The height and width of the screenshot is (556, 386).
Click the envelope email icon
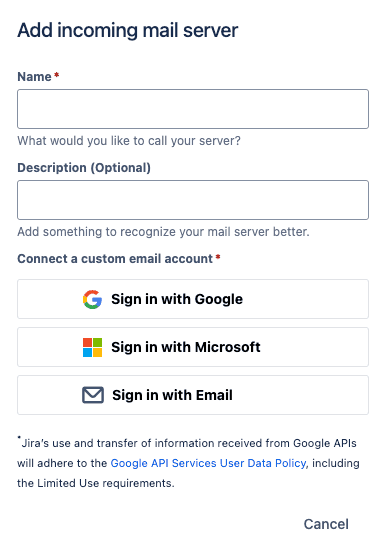tap(93, 395)
